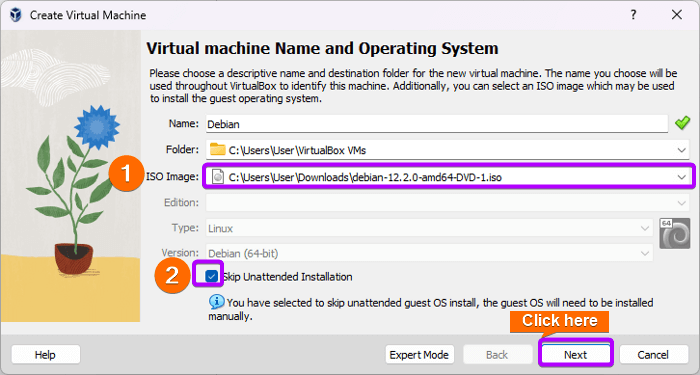Expand the Version dropdown showing Debian (64-bit)
700x375 pixels.
click(x=645, y=254)
